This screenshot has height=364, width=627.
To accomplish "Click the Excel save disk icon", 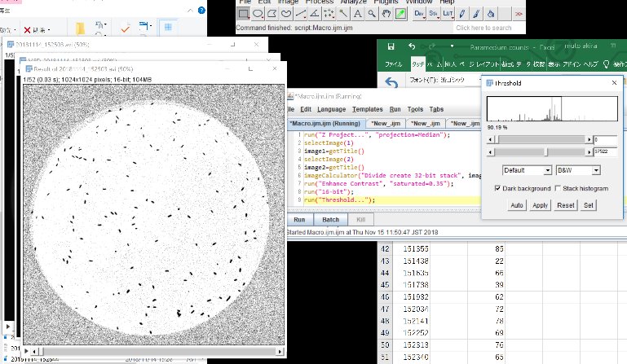I will [x=391, y=46].
